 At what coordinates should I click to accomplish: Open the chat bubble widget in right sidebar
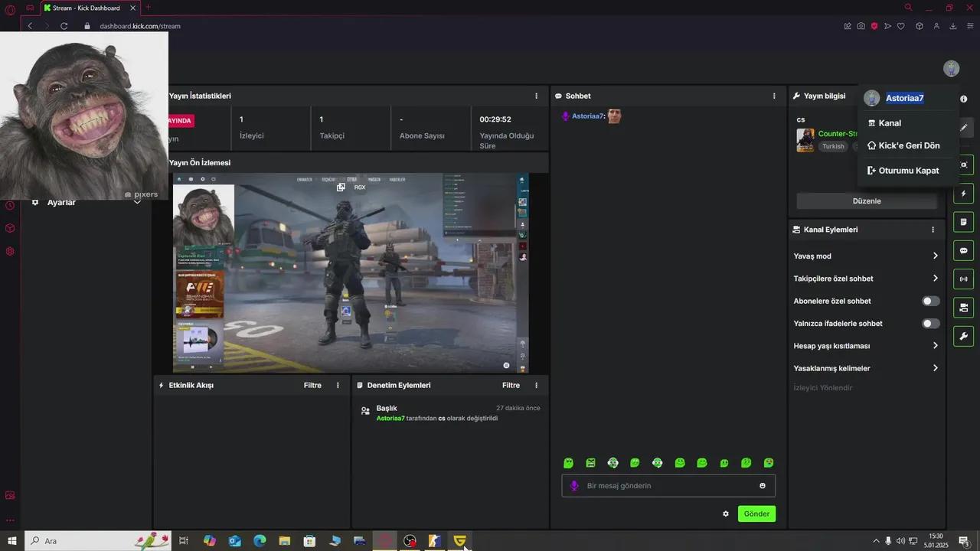click(x=964, y=250)
